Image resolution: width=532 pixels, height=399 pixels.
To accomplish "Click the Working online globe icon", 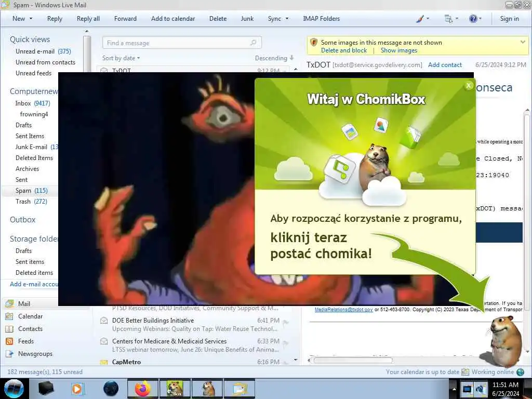I will click(520, 372).
